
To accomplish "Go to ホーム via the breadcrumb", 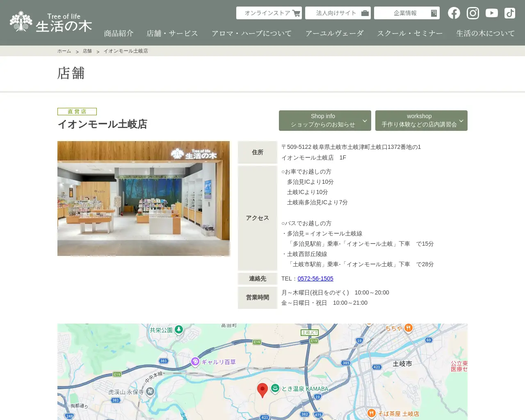I will coord(64,51).
